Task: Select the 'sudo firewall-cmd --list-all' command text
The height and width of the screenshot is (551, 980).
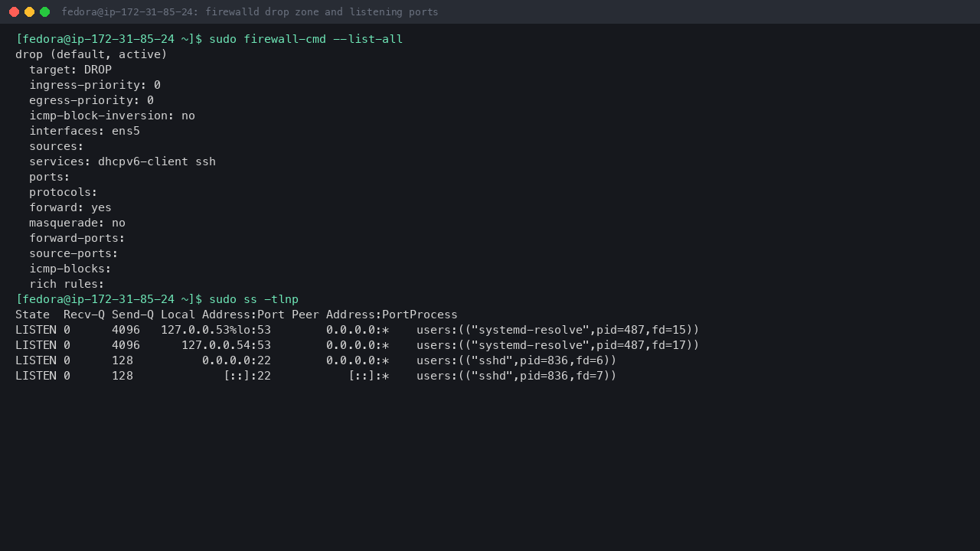Action: point(305,39)
